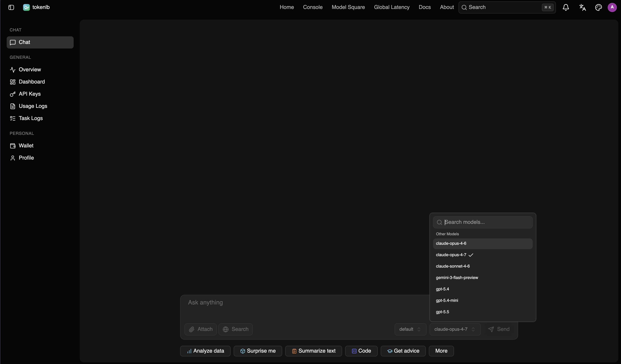Click the Analyze data suggestion button

205,351
